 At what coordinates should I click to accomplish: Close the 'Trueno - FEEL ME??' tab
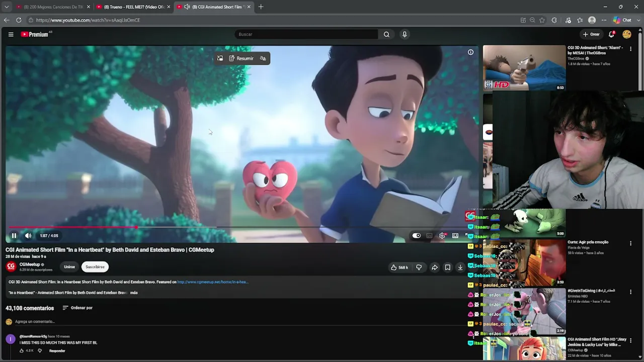(169, 7)
